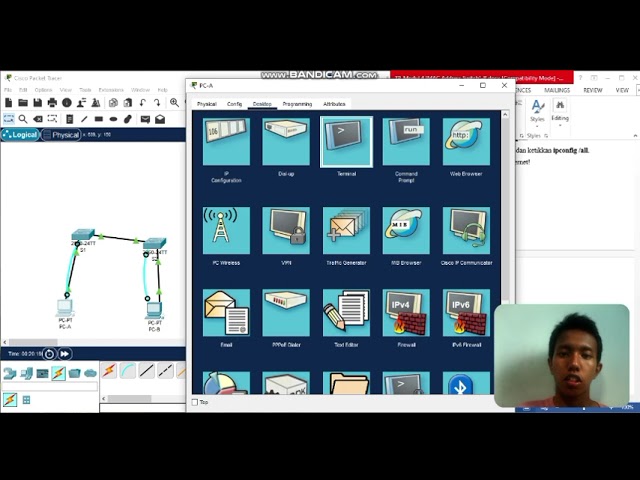
Task: Select the Desktop tab in PC-A
Action: click(262, 104)
